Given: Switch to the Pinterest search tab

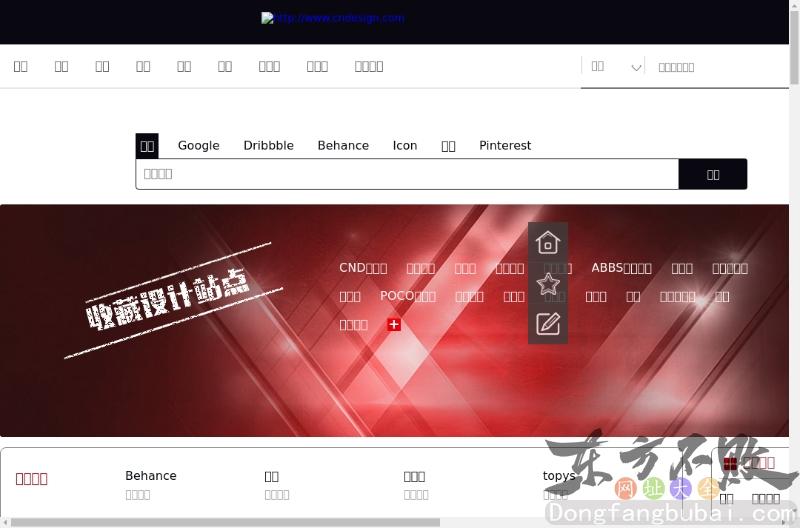Looking at the screenshot, I should [505, 145].
